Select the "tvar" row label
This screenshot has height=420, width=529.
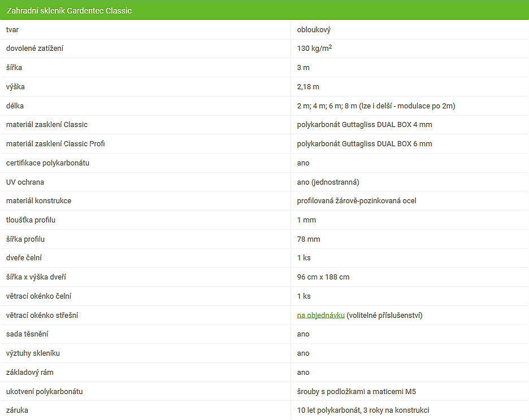(x=12, y=29)
